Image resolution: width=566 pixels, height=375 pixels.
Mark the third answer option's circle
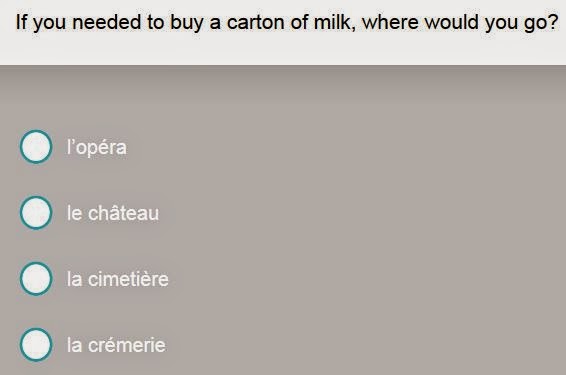(x=36, y=279)
